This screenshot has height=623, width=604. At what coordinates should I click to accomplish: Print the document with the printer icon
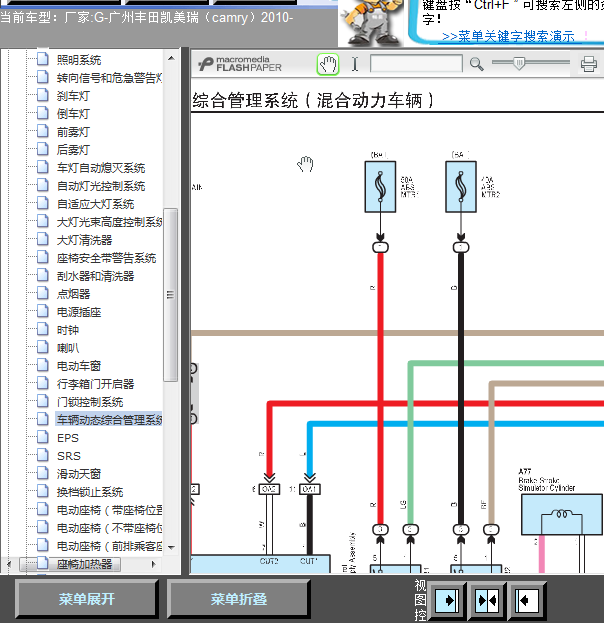pyautogui.click(x=589, y=64)
